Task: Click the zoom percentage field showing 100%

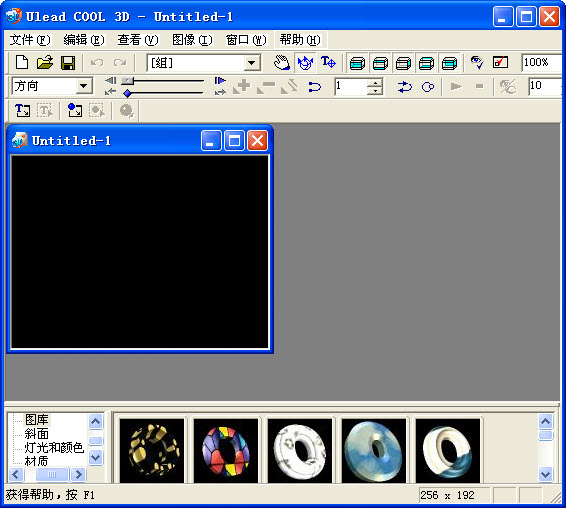Action: (x=541, y=62)
